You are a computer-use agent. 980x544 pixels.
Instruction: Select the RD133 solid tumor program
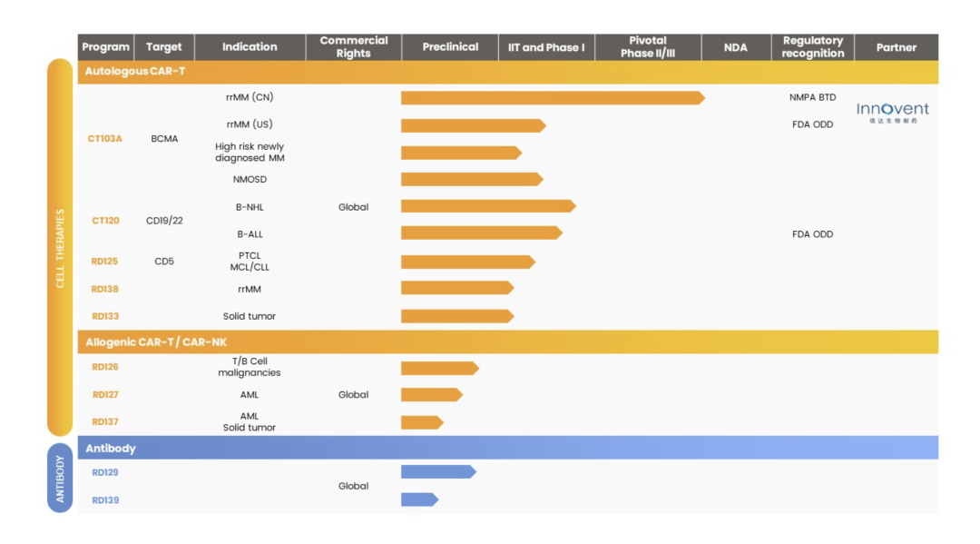click(x=104, y=316)
